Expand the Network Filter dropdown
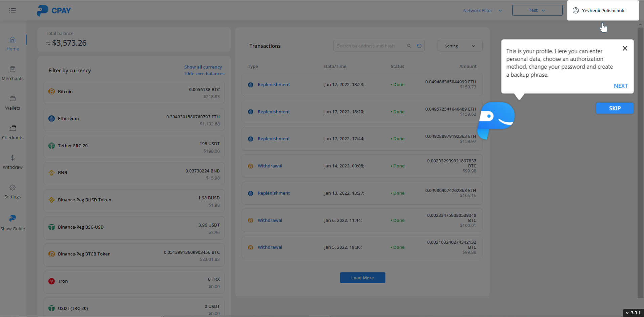 (x=482, y=11)
